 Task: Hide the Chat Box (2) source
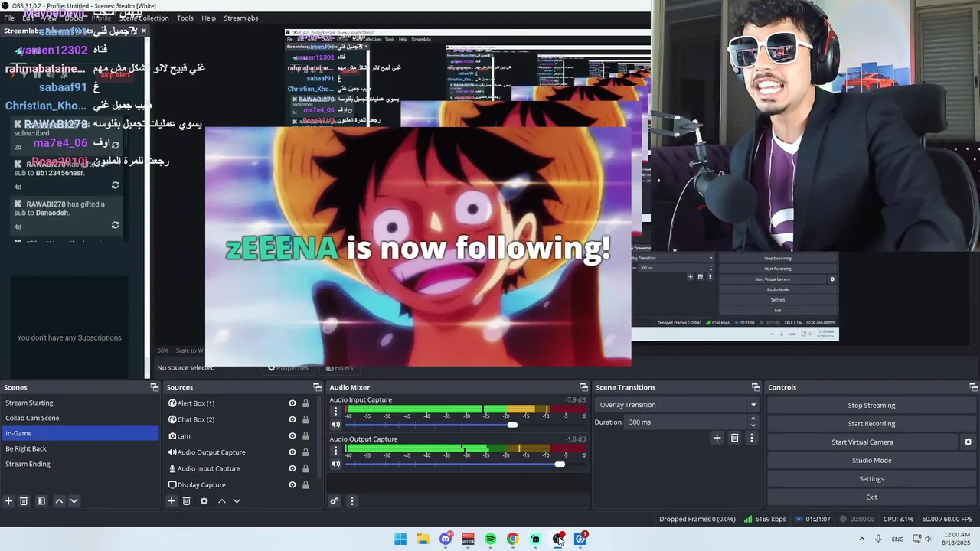pos(292,419)
